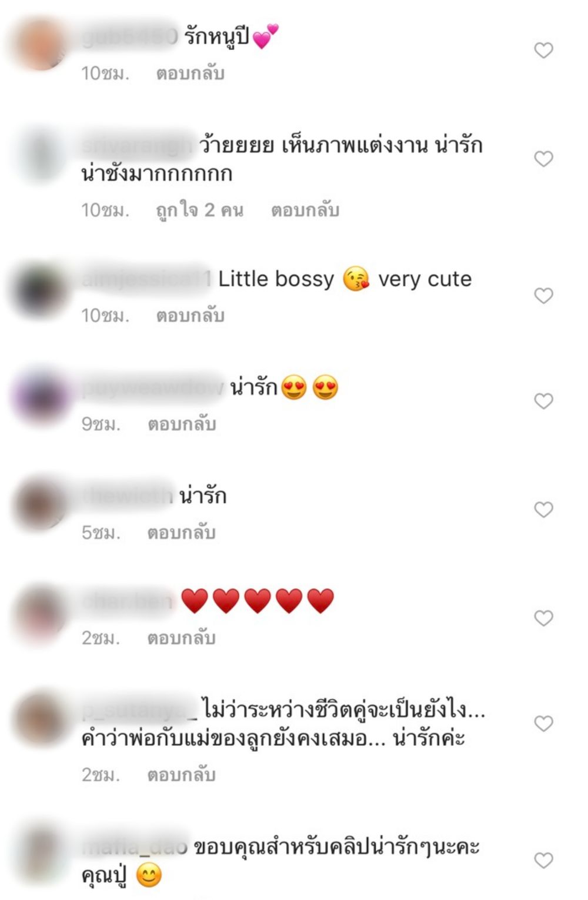Like the five red hearts comment
588x900 pixels.
[x=543, y=618]
